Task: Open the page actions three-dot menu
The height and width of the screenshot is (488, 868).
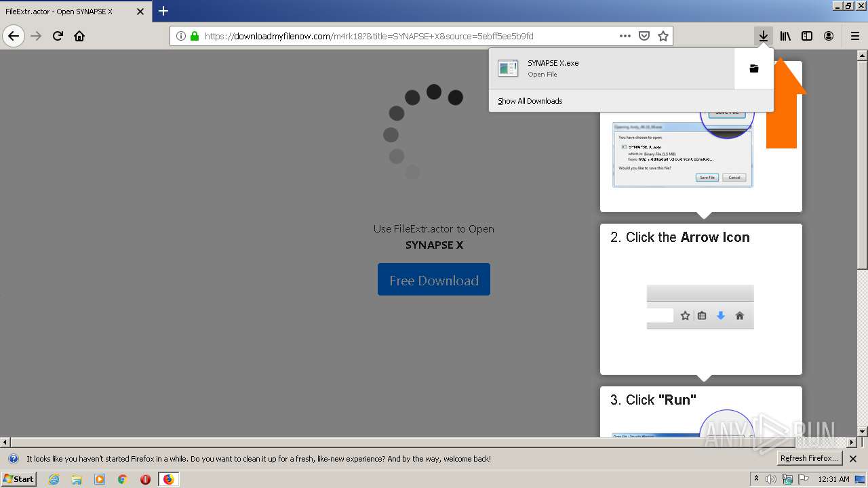Action: 625,36
